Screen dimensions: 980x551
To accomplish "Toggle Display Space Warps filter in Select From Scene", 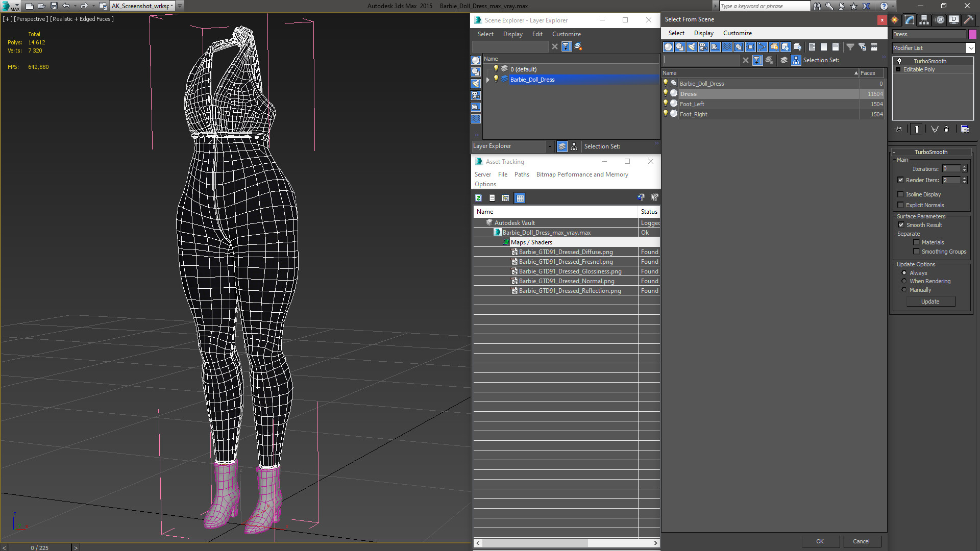I will point(727,47).
